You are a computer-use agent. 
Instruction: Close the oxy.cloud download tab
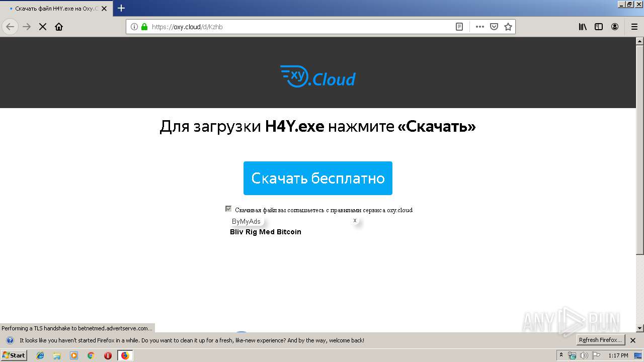(x=104, y=9)
